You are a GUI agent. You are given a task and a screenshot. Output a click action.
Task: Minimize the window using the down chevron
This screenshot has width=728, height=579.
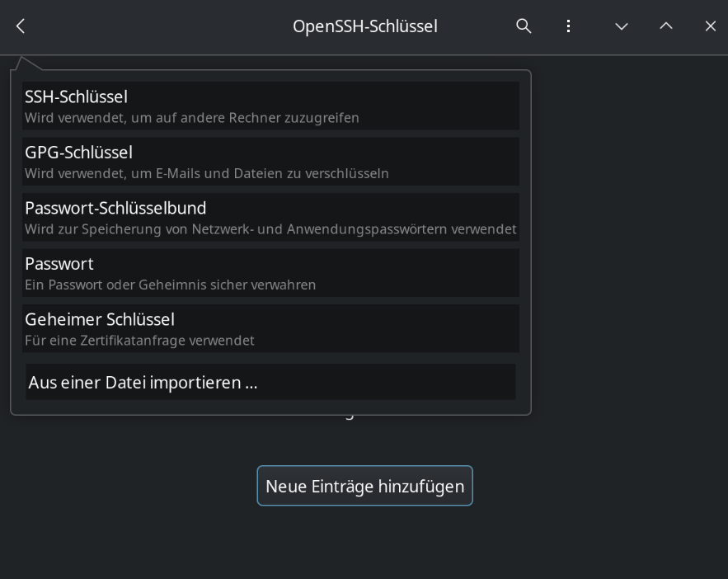point(622,26)
